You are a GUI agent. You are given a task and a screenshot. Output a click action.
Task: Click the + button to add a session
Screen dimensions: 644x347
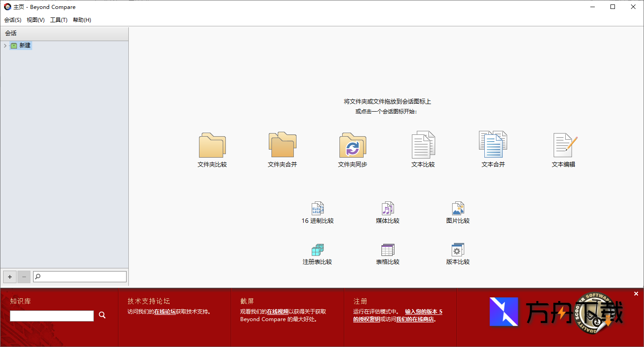(x=9, y=277)
